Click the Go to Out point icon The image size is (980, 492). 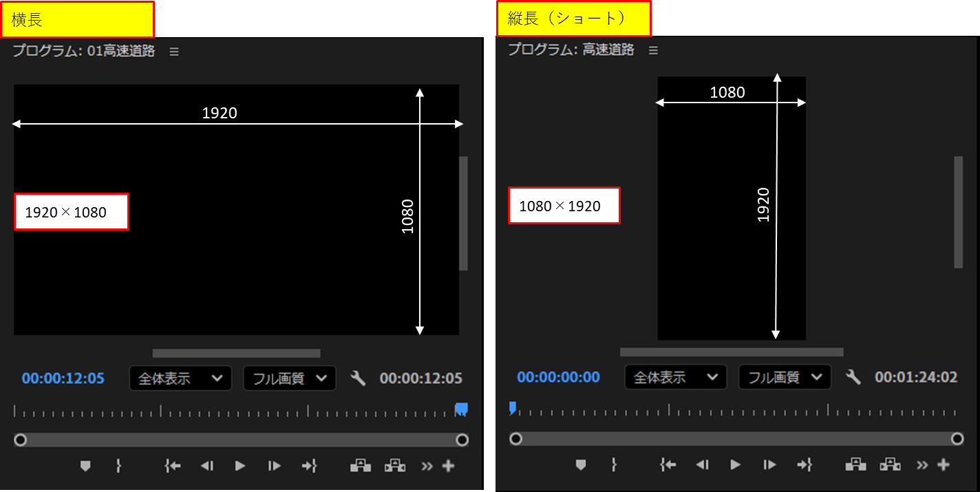[309, 466]
